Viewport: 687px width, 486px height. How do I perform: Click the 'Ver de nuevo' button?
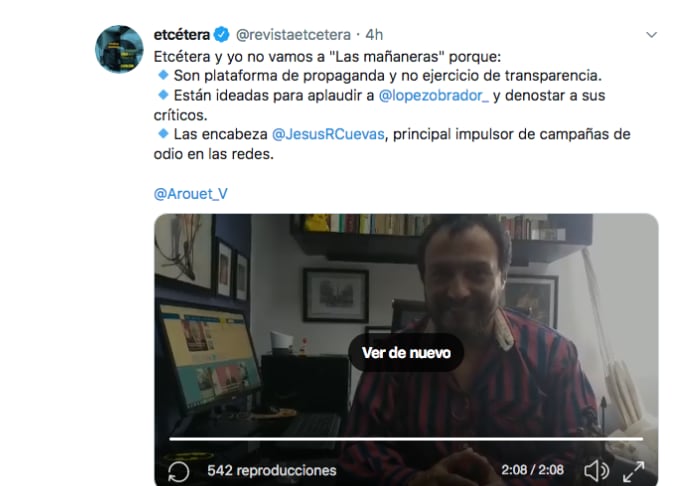(x=406, y=353)
